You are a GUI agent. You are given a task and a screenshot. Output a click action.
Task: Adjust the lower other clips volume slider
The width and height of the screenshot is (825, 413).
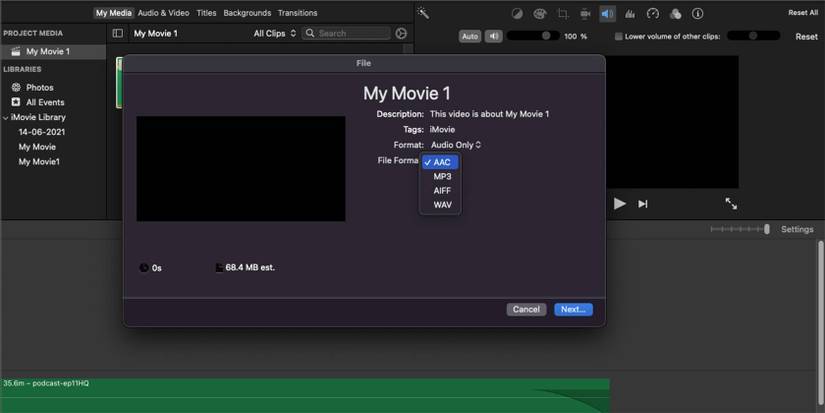pos(753,36)
